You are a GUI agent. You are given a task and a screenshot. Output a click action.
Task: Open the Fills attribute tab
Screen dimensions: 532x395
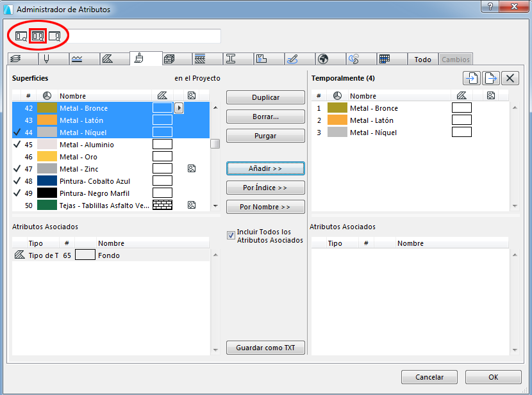coord(115,59)
